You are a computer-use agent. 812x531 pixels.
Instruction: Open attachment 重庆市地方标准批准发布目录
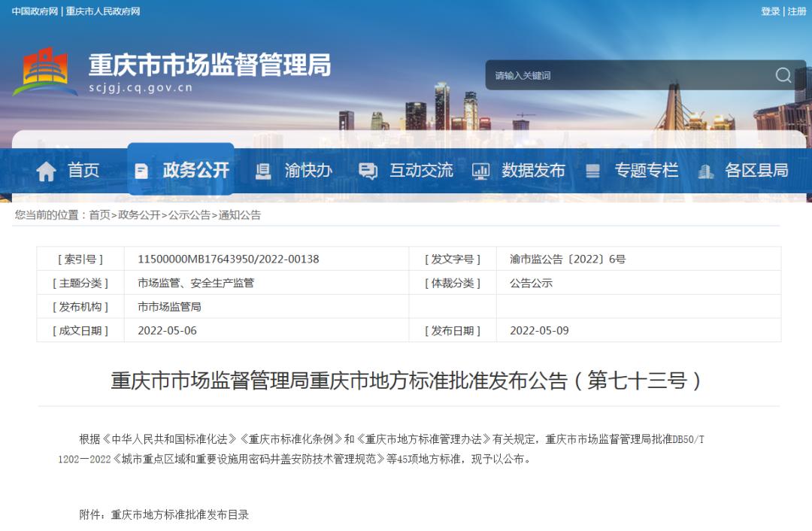coord(180,514)
